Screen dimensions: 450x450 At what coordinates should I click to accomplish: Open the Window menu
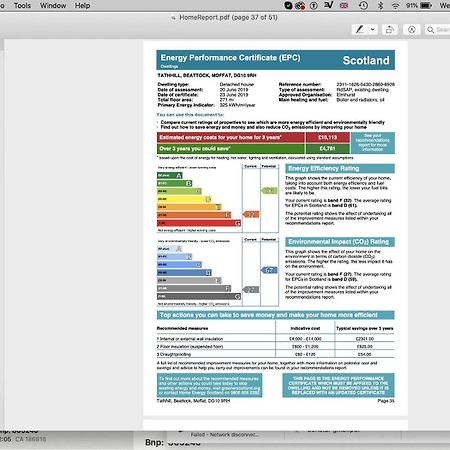[53, 5]
